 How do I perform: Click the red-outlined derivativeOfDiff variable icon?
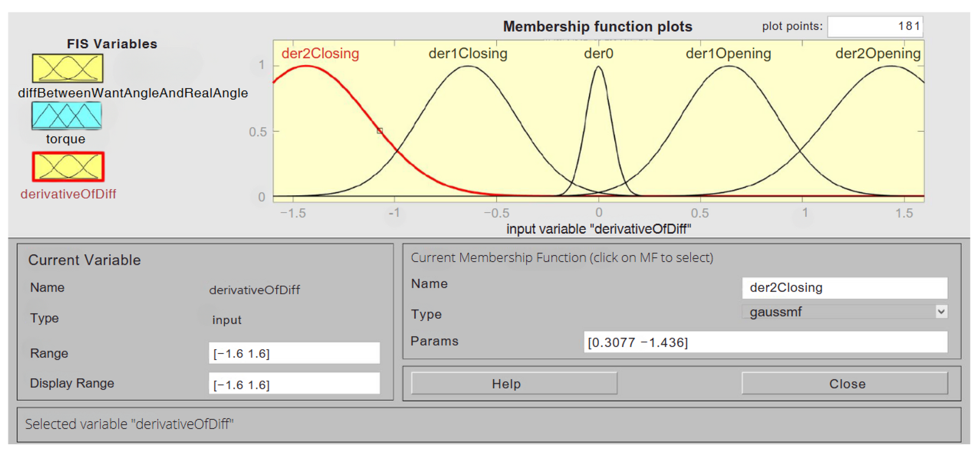click(x=68, y=167)
